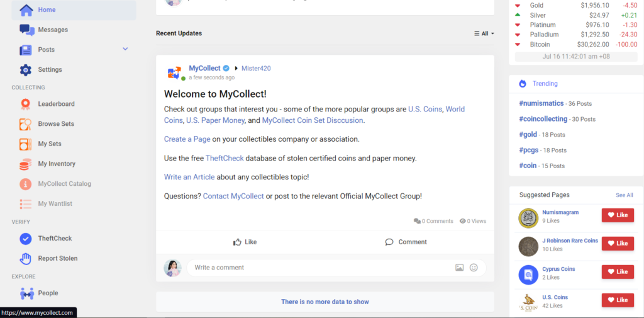Image resolution: width=644 pixels, height=318 pixels.
Task: Open the Write an Article link
Action: [x=189, y=177]
